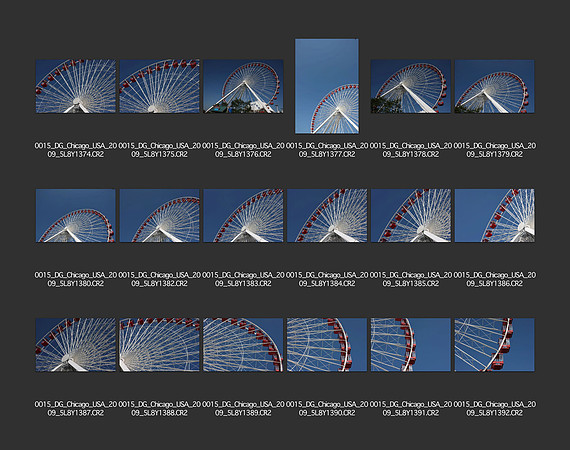Select thumbnail of image 5L8Y1391.CR2
570x450 pixels.
[x=411, y=345]
